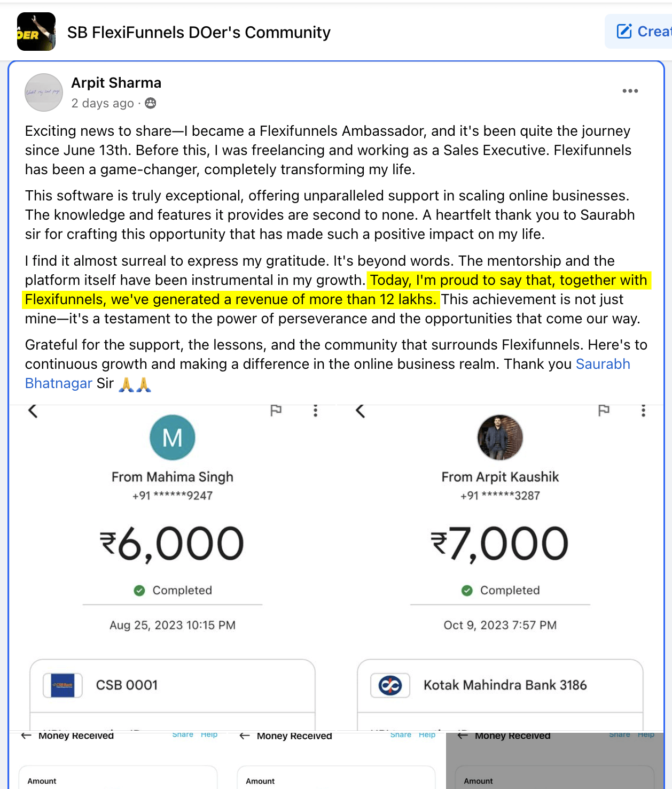Click flag icon on Mahima Singh payment
The height and width of the screenshot is (789, 672).
[276, 411]
